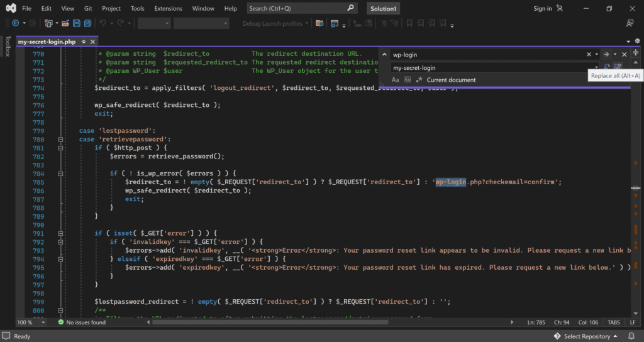Click the search magnifier icon
The width and height of the screenshot is (644, 342).
tap(350, 8)
